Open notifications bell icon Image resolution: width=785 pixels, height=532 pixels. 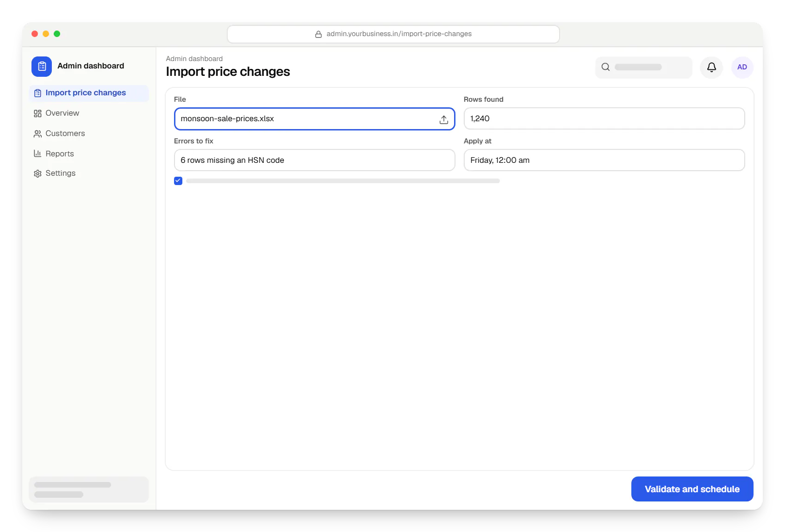tap(711, 67)
